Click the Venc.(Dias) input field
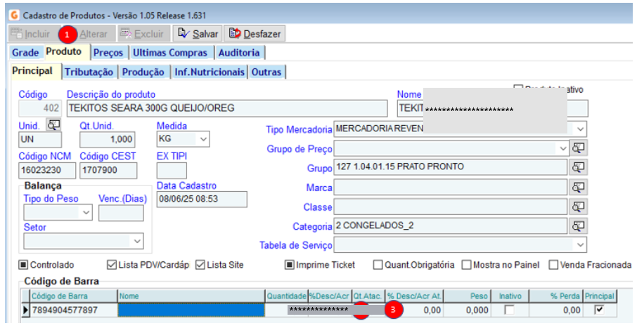Viewport: 644px width, 333px height. pos(121,213)
